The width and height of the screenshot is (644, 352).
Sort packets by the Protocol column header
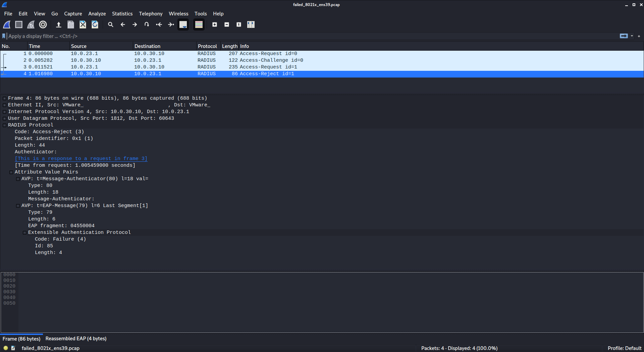click(207, 46)
